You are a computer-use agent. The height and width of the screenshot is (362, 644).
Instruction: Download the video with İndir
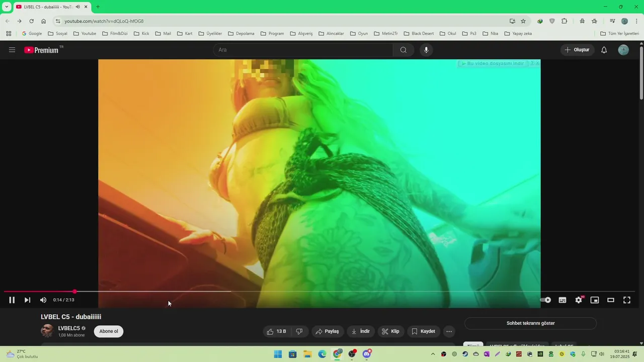[x=361, y=331]
